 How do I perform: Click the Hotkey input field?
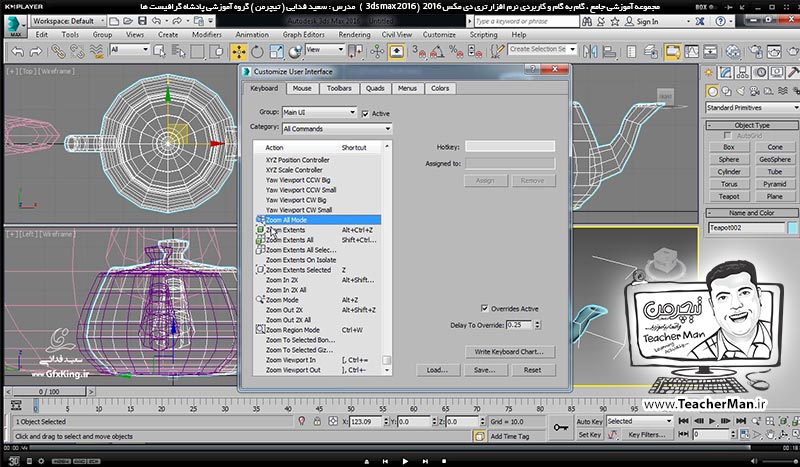510,146
